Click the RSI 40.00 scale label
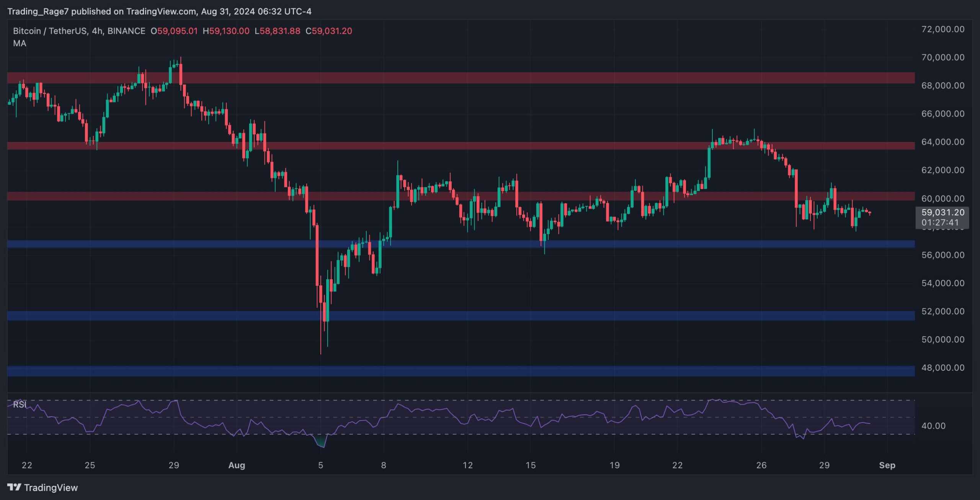The width and height of the screenshot is (980, 500). pos(933,426)
